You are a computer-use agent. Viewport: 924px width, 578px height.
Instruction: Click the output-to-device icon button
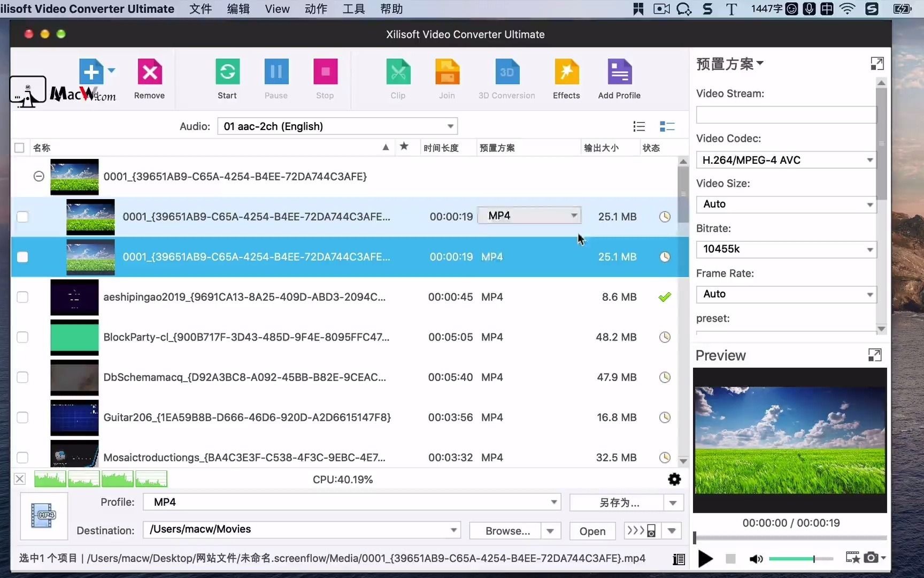click(x=642, y=530)
